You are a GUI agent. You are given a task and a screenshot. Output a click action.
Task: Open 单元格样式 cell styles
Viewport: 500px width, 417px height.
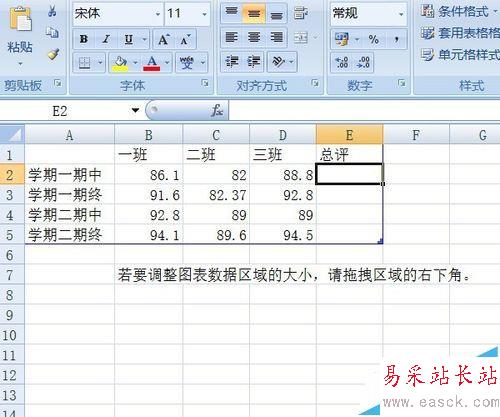coord(460,54)
